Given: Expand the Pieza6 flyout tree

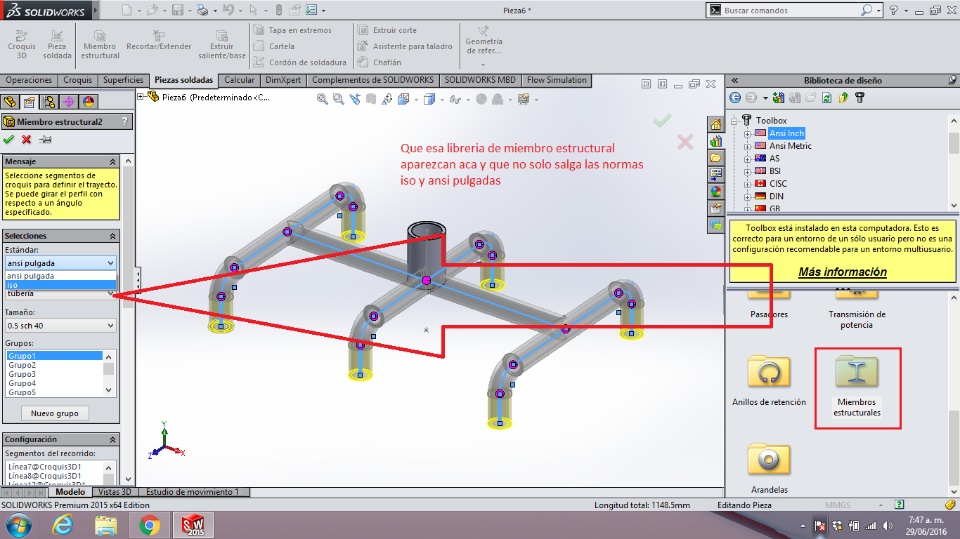Looking at the screenshot, I should tap(141, 97).
